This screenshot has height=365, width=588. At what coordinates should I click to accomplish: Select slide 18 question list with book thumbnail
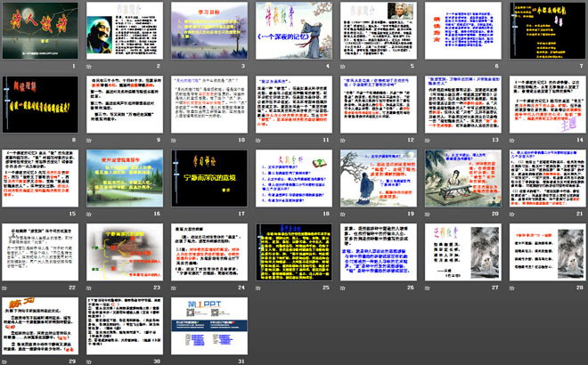tap(294, 178)
